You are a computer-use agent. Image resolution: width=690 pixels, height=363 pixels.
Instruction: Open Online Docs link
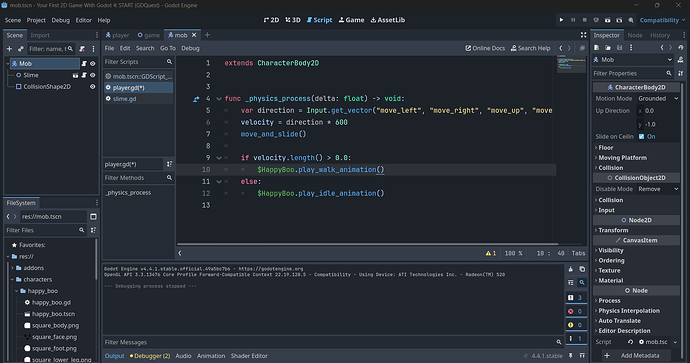[485, 48]
